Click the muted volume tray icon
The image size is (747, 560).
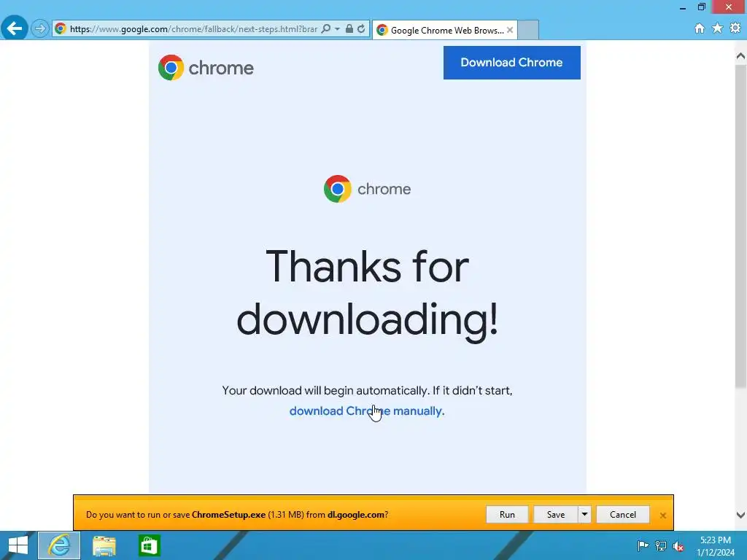click(x=678, y=546)
